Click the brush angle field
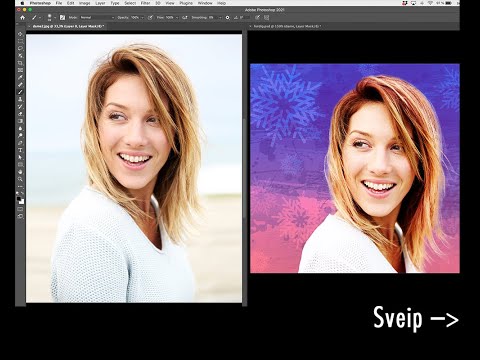 244,17
